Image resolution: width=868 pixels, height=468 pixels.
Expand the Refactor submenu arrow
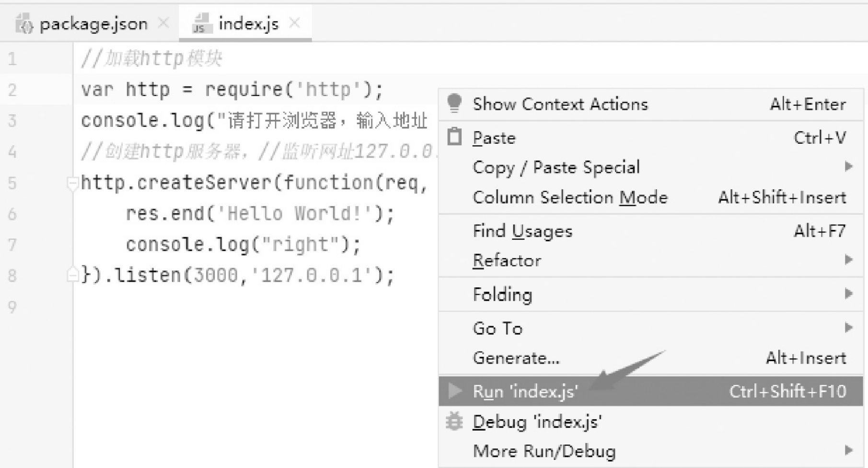[848, 260]
